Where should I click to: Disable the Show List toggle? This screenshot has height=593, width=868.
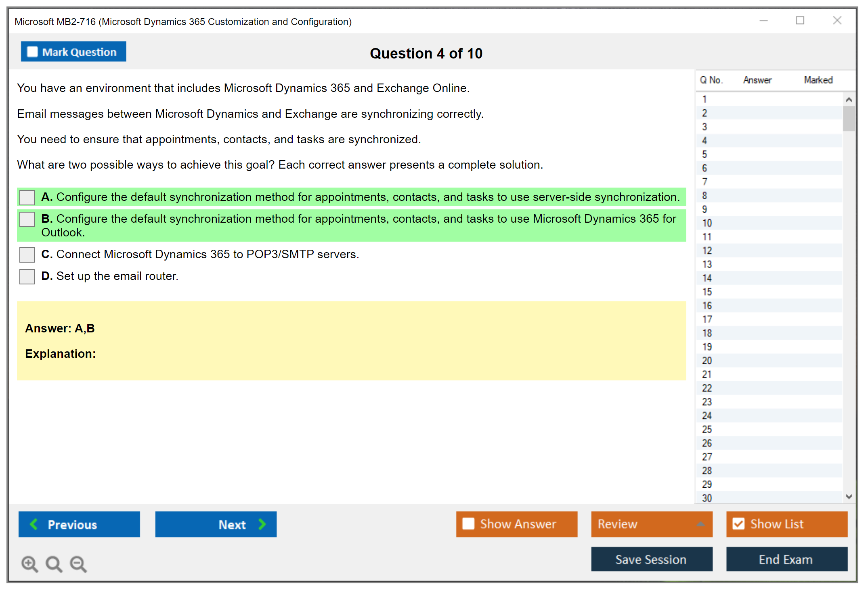click(738, 524)
